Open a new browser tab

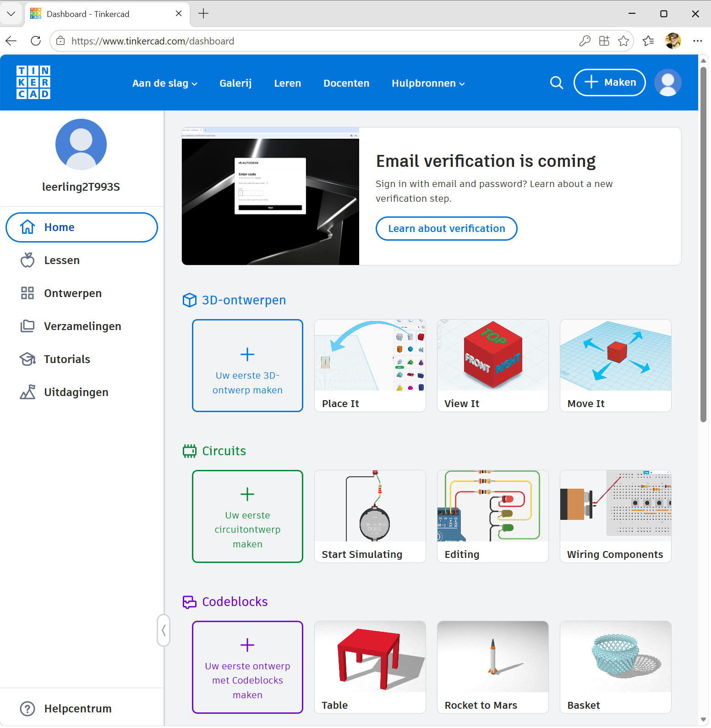tap(203, 14)
